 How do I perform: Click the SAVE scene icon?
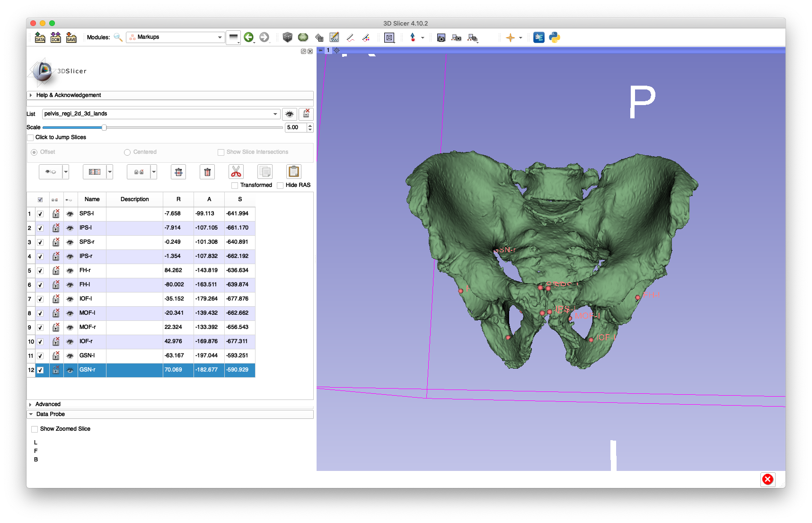(71, 37)
